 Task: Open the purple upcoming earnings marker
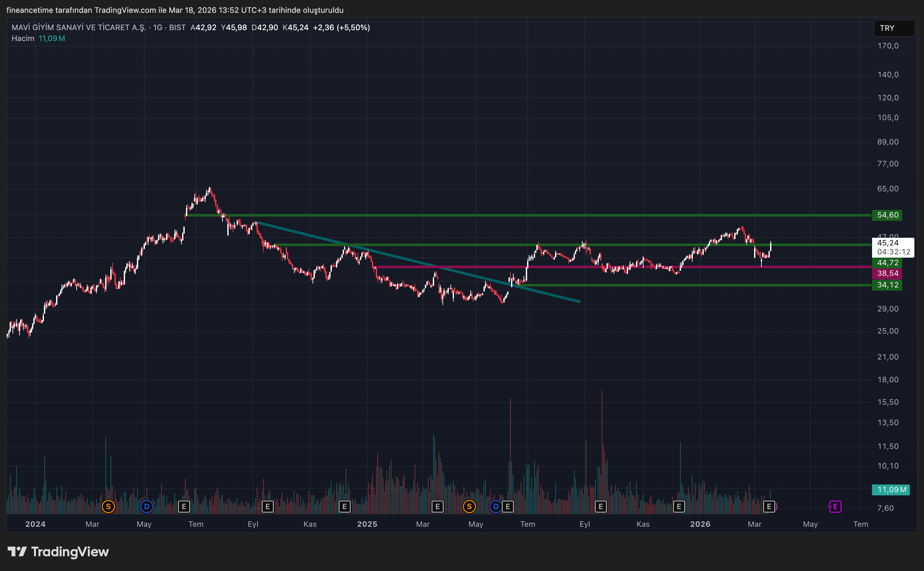[x=835, y=506]
